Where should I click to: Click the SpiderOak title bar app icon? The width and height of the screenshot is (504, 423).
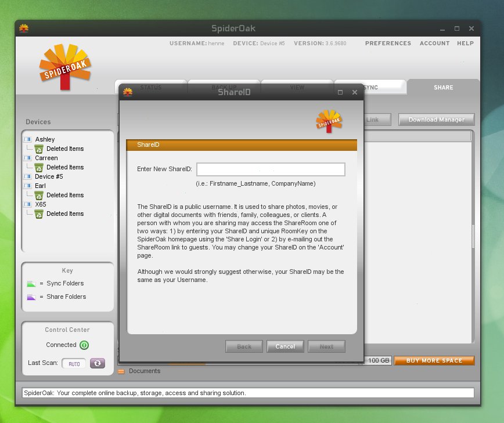click(x=24, y=28)
